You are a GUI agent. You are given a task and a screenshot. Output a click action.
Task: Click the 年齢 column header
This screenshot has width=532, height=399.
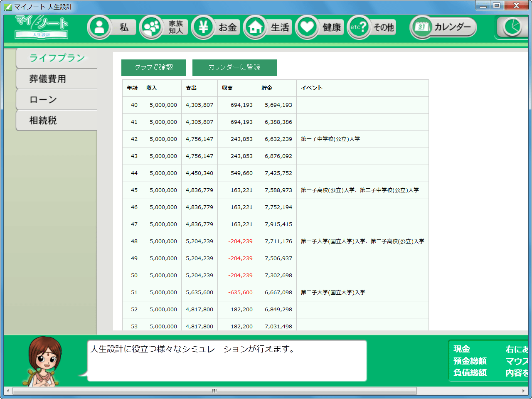coord(133,88)
